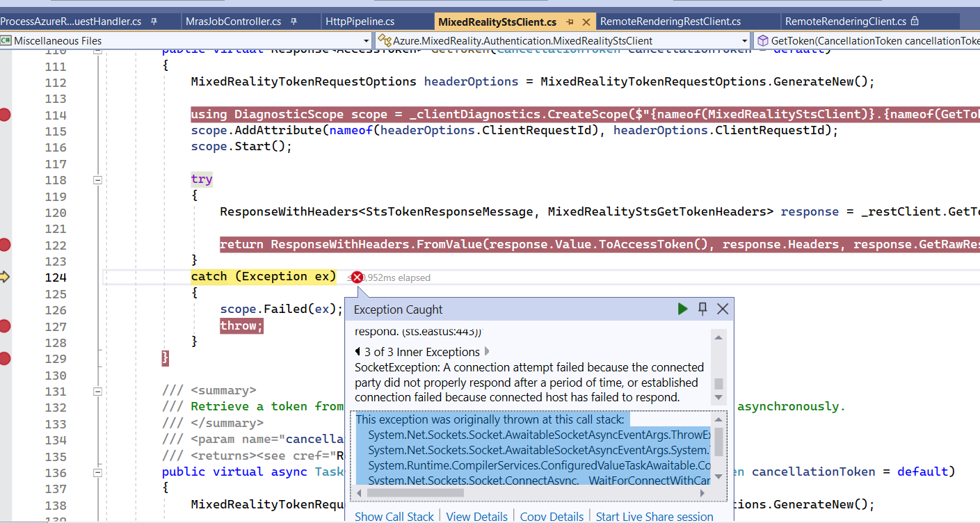This screenshot has height=523, width=980.
Task: Click the yellow execution arrow at line 124
Action: [x=6, y=276]
